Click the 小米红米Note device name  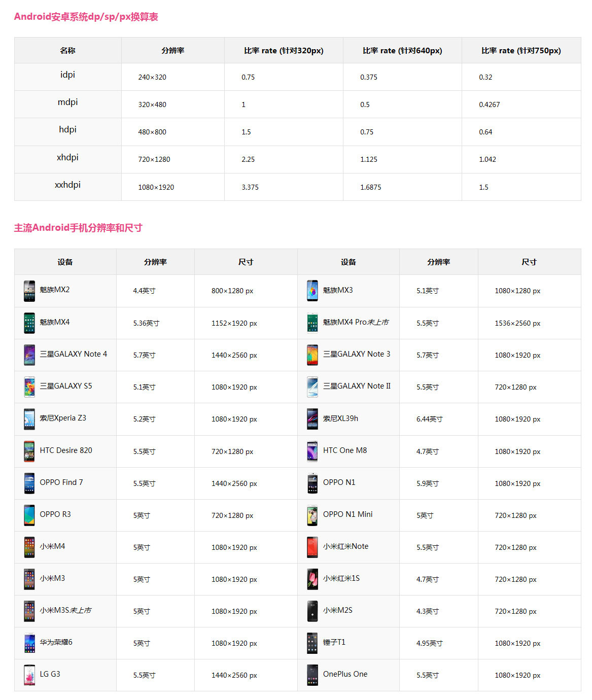coord(346,546)
